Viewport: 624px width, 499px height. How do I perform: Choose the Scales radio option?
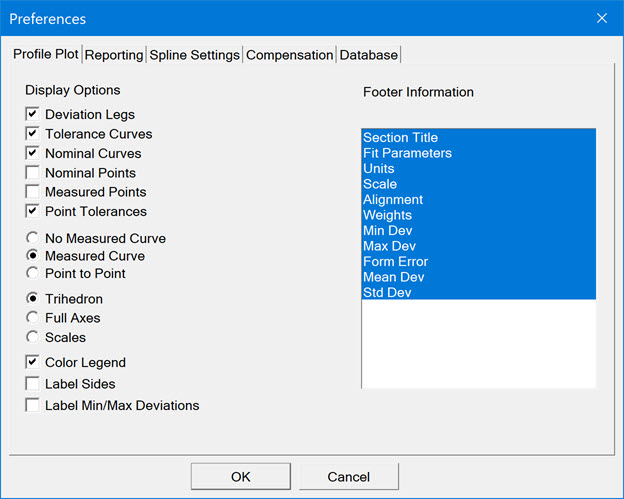33,337
